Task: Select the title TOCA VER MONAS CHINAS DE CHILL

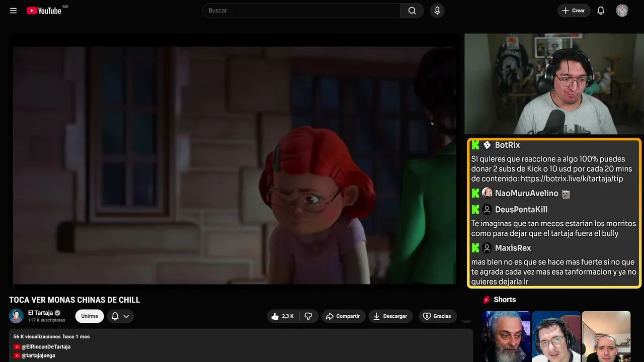Action: pyautogui.click(x=74, y=300)
